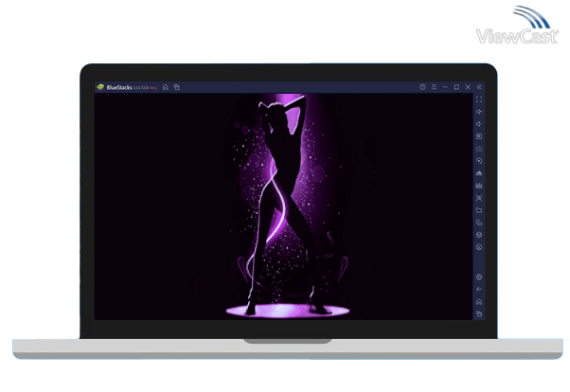This screenshot has height=392, width=570.
Task: Maximize the BlueStacks window
Action: 456,87
